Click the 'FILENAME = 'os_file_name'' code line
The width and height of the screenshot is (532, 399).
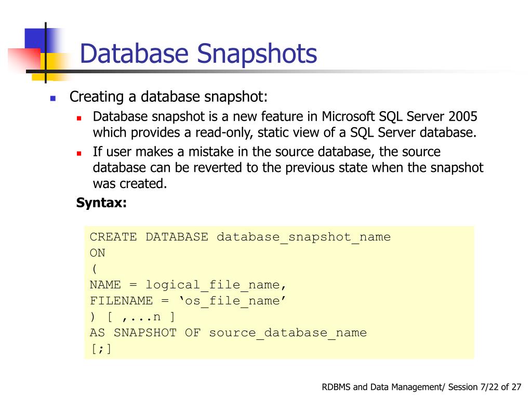(x=188, y=301)
